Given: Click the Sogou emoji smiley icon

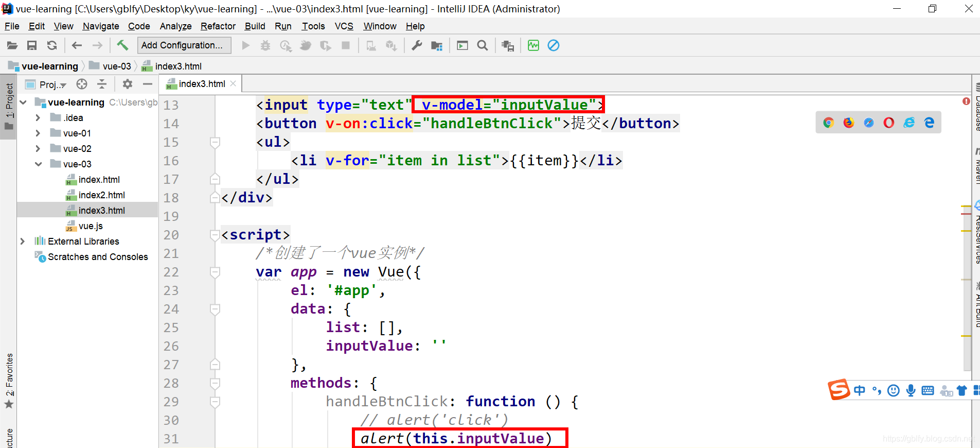Looking at the screenshot, I should point(894,391).
